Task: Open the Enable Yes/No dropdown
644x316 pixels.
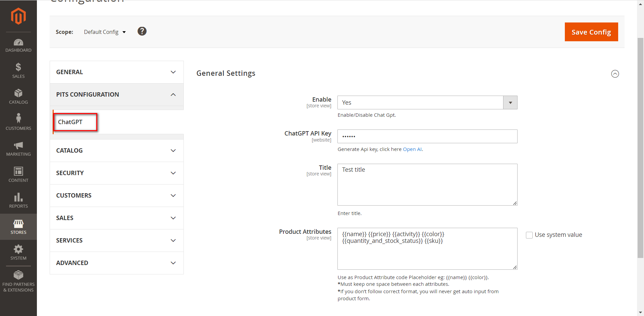Action: (x=510, y=102)
